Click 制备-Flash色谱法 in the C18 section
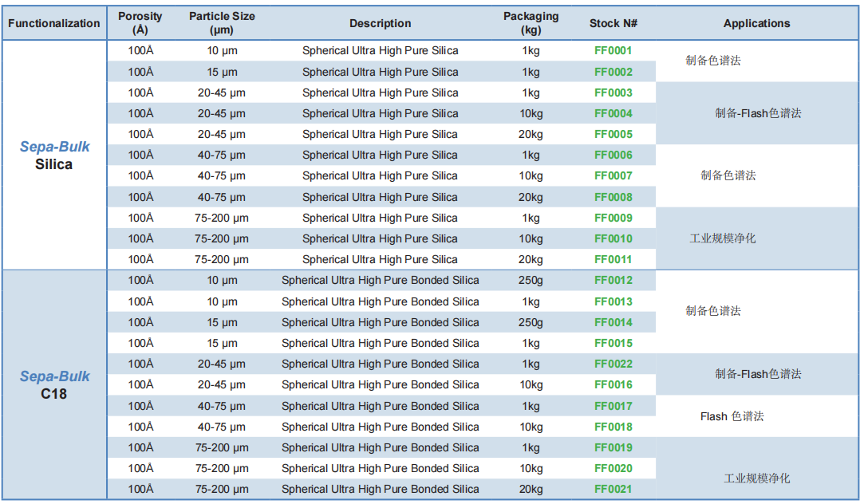Image resolution: width=864 pixels, height=504 pixels. pos(758,375)
